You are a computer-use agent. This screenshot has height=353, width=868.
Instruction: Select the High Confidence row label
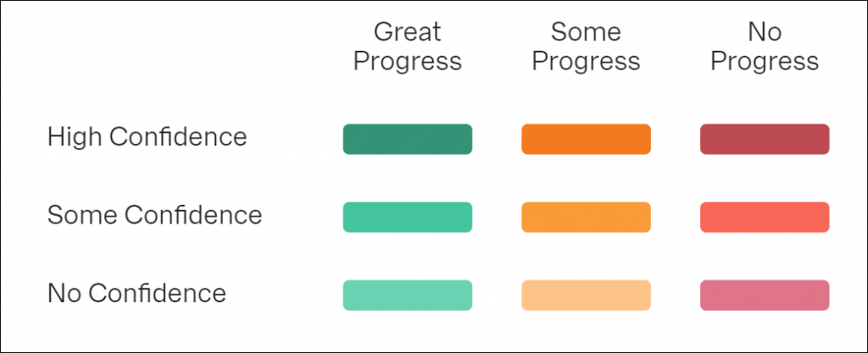tap(147, 137)
